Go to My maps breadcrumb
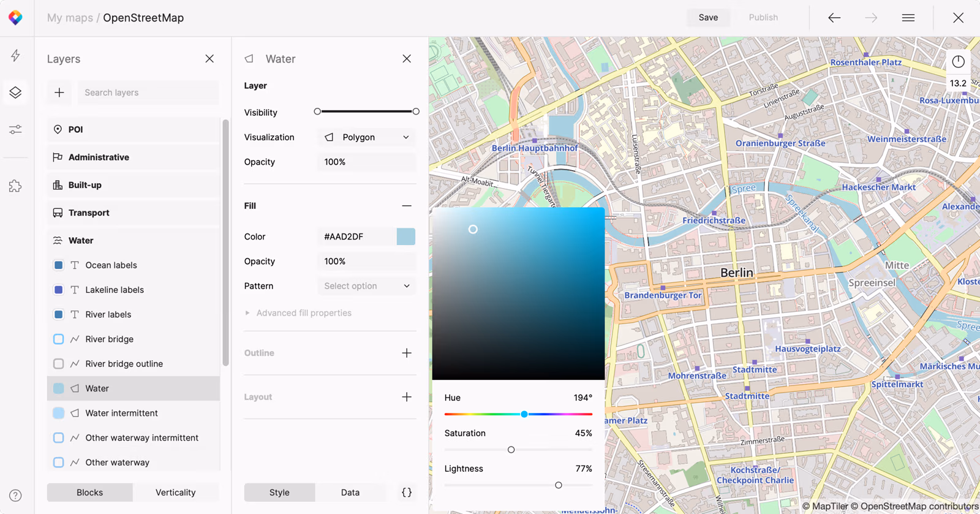980x514 pixels. (70, 18)
